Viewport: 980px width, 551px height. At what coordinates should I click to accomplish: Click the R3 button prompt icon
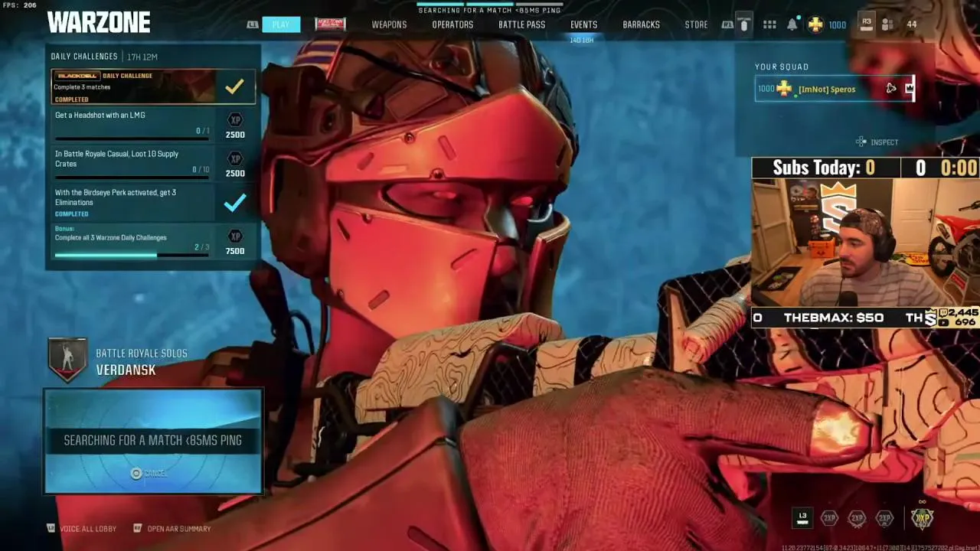pos(866,24)
